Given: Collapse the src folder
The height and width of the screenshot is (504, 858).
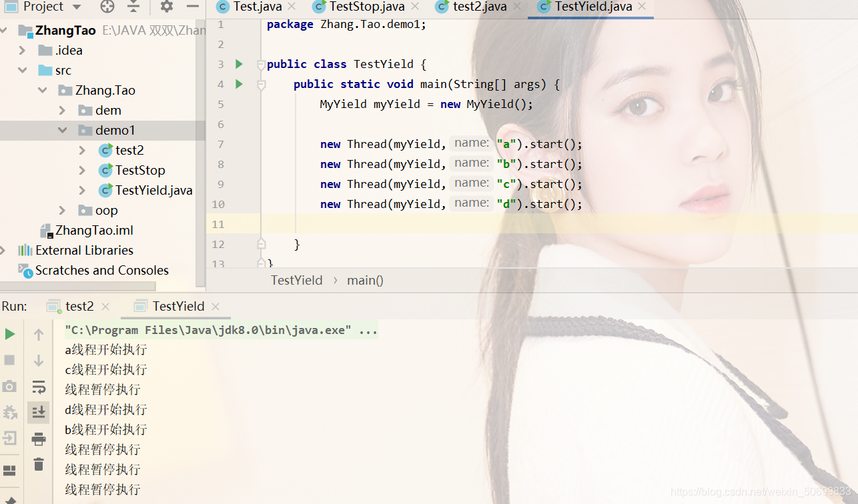Looking at the screenshot, I should (23, 70).
